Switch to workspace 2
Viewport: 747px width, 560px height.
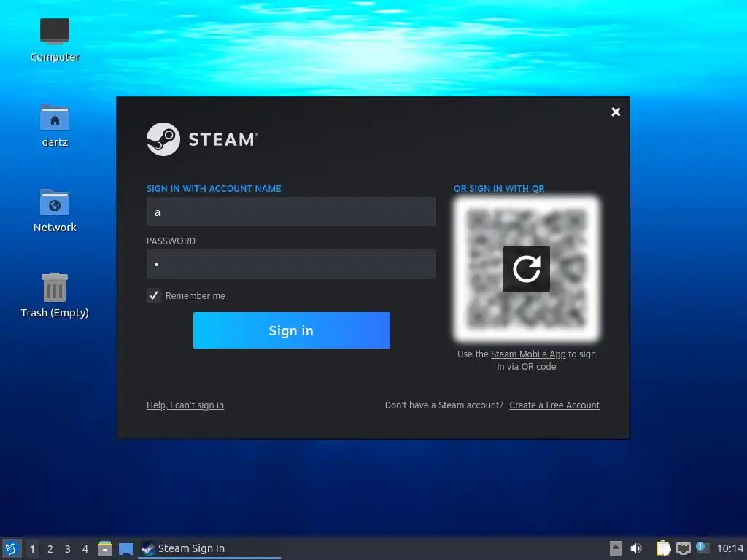coord(50,549)
